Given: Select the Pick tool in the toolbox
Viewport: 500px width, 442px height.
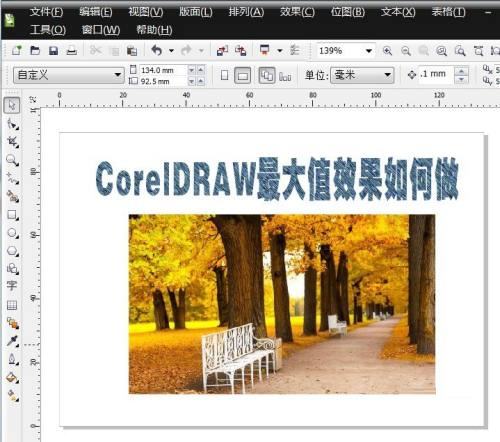Looking at the screenshot, I should click(x=12, y=105).
